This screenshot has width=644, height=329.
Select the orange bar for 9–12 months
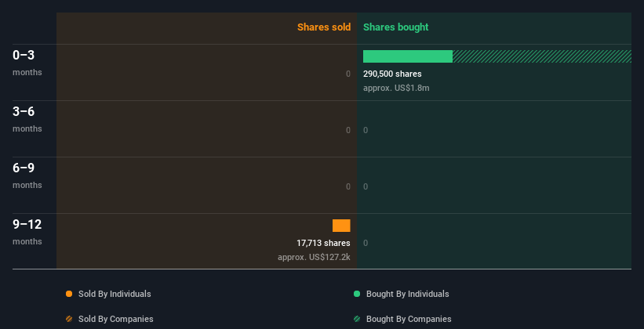341,226
